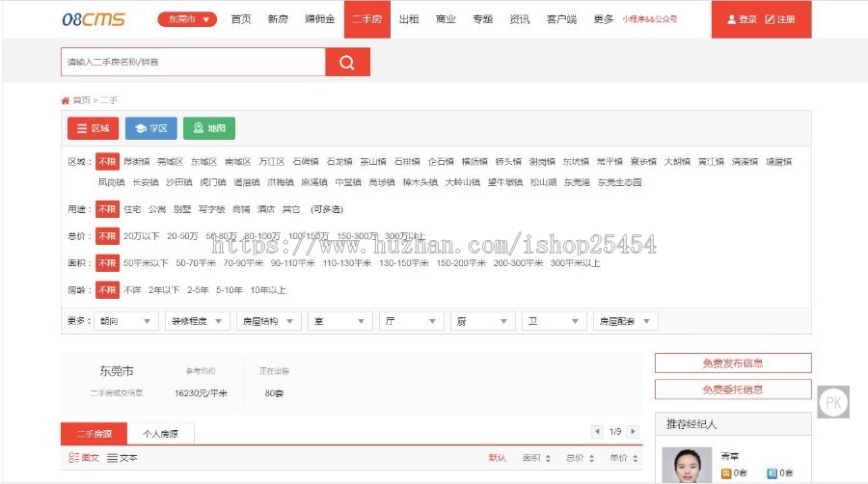Open the 赚佣金 nav item

(x=319, y=19)
